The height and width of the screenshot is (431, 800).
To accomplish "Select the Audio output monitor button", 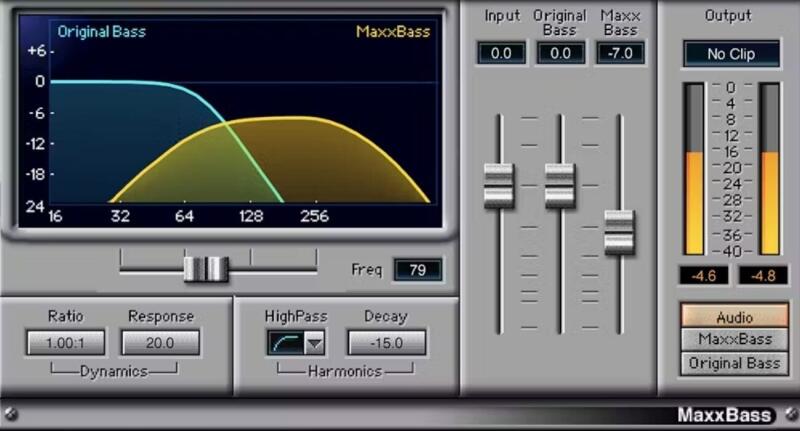I will point(733,316).
